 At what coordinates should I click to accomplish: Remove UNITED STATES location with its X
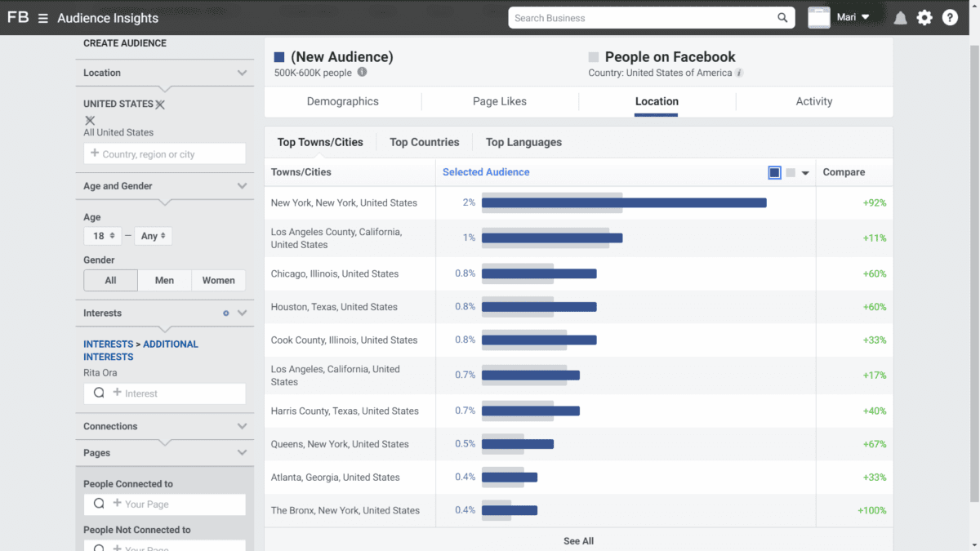[160, 104]
